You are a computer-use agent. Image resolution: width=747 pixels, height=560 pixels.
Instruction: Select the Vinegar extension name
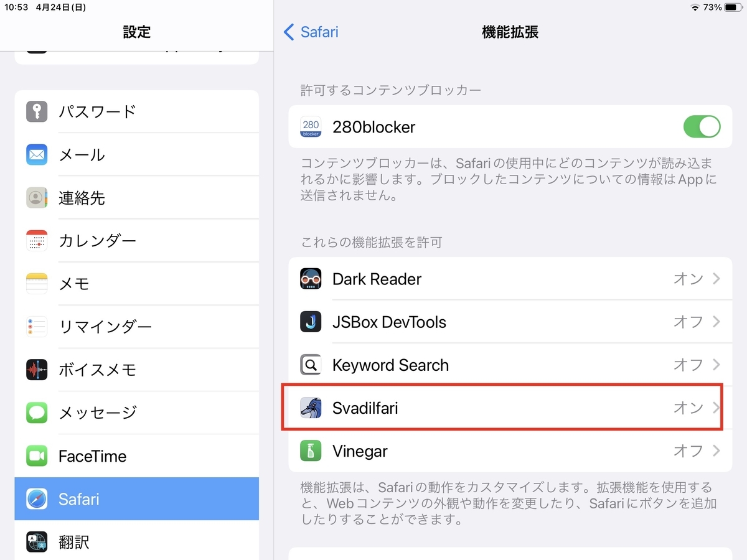pos(360,451)
